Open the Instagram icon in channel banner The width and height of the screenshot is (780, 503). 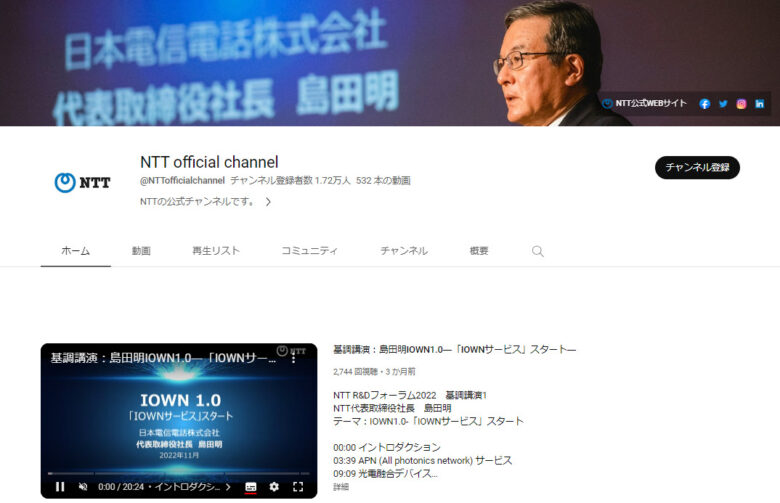click(741, 103)
